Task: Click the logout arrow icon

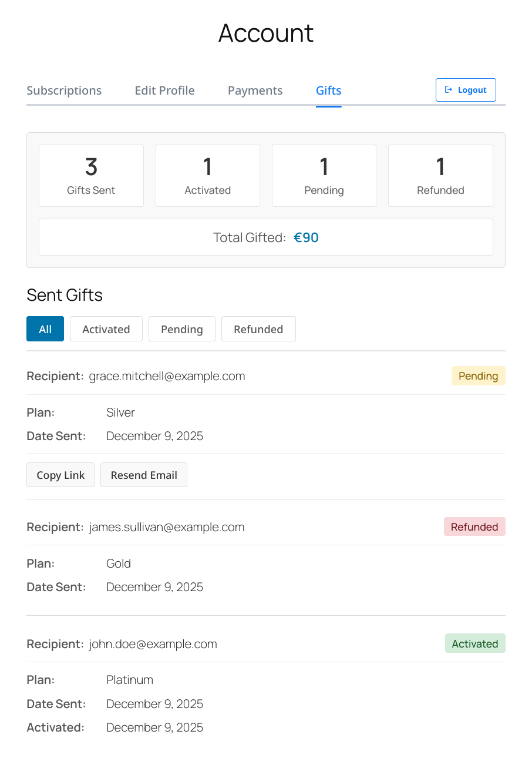Action: (449, 90)
